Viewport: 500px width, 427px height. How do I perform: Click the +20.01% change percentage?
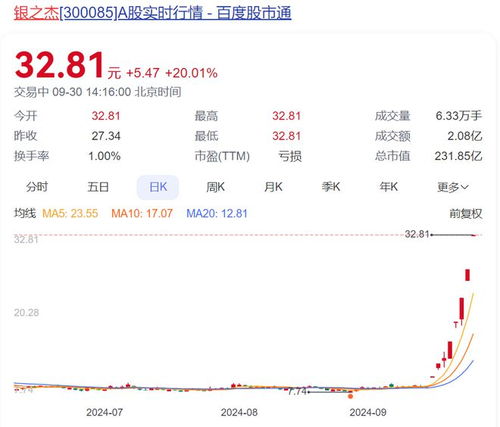click(x=191, y=73)
